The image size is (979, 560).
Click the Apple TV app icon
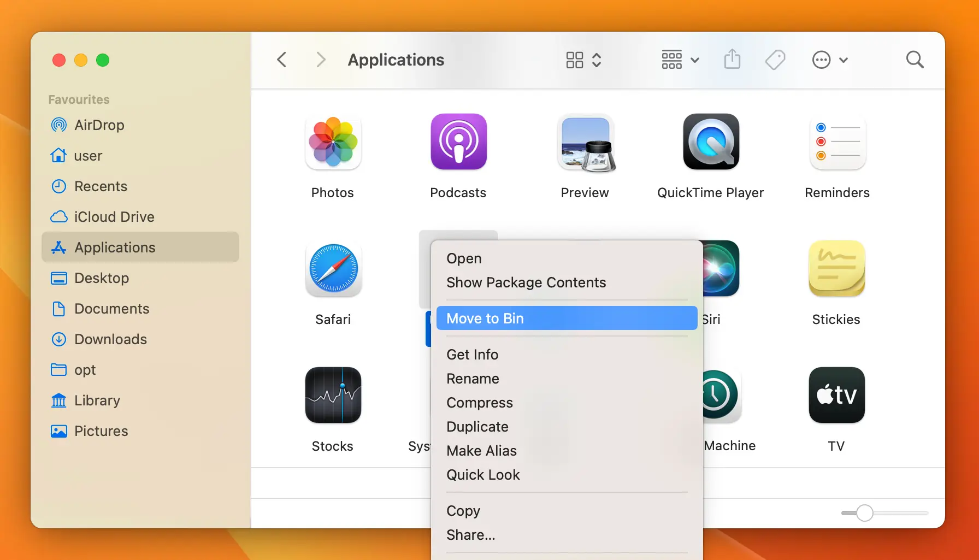click(836, 395)
